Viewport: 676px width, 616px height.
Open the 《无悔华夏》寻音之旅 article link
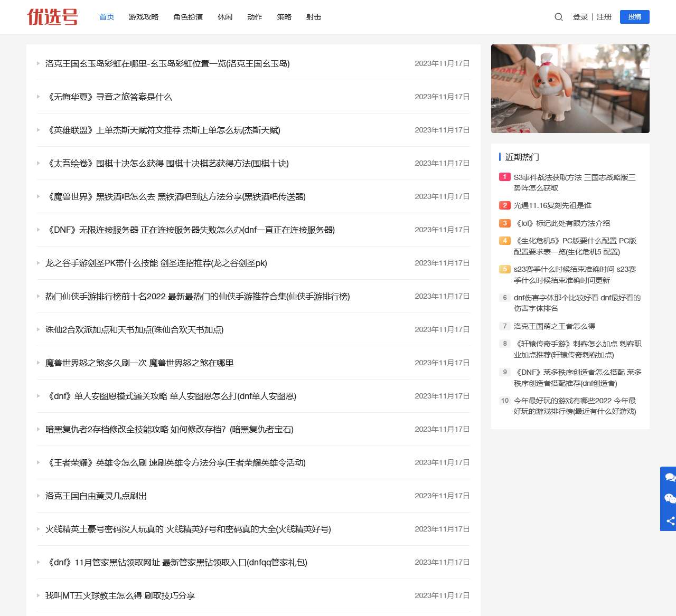coord(110,97)
